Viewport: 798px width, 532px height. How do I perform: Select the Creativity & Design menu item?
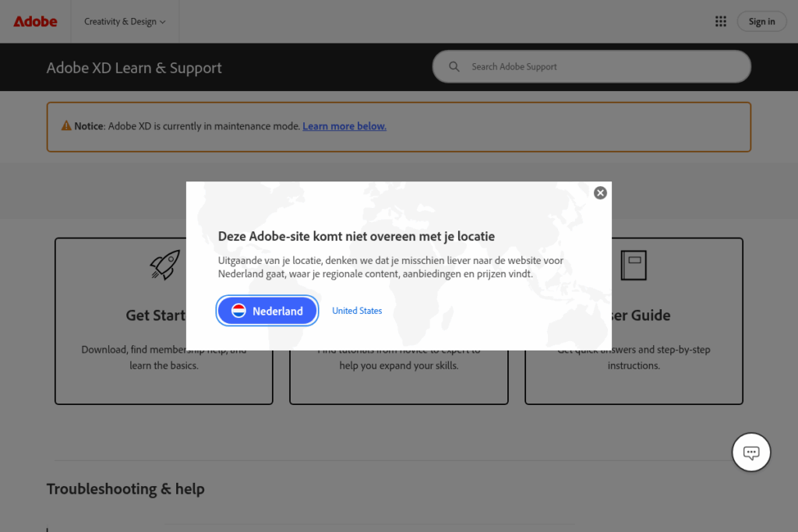[x=121, y=22]
